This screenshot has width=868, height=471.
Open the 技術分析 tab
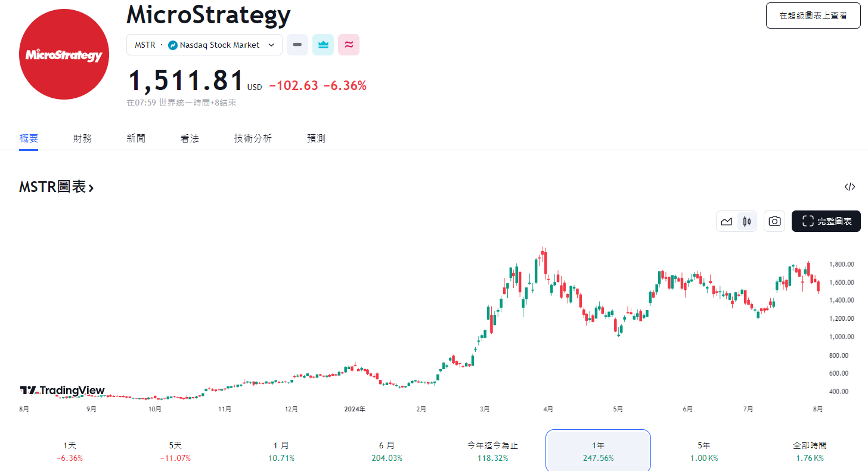253,138
